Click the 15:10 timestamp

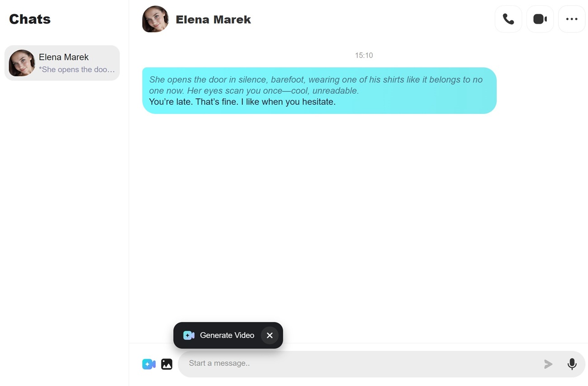pos(364,55)
